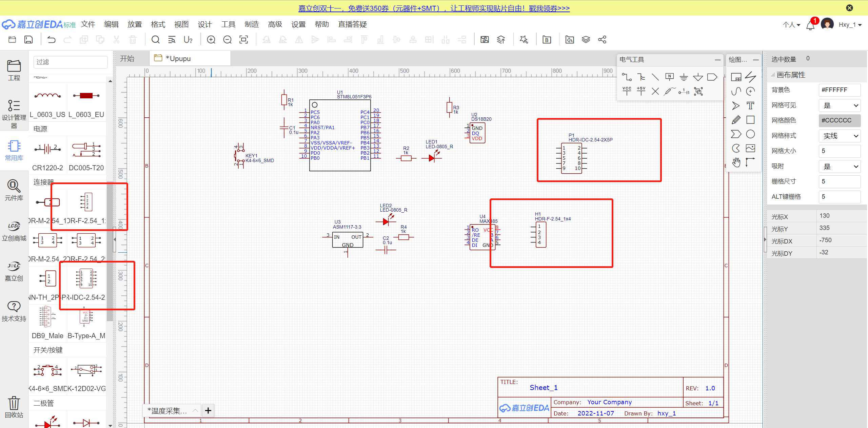This screenshot has width=868, height=428.
Task: Minimize the 电气工具 panel
Action: [717, 60]
